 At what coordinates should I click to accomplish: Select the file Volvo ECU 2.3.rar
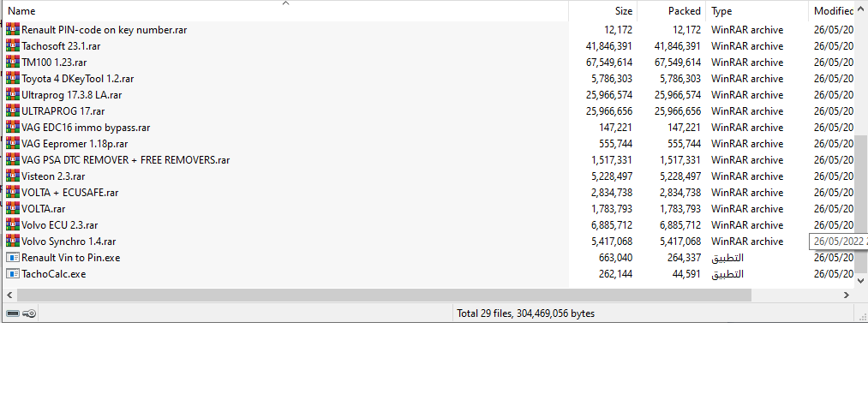(60, 225)
